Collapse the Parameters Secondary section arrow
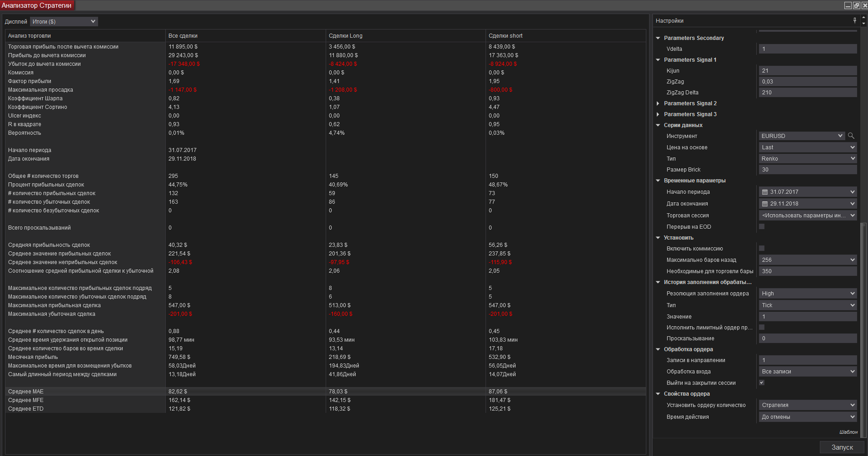The image size is (868, 456). click(658, 38)
